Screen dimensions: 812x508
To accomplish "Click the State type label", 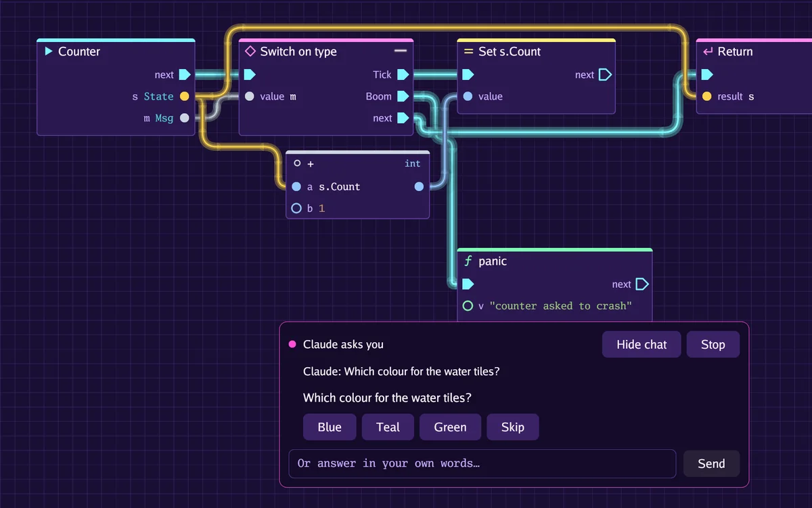I will tap(158, 96).
